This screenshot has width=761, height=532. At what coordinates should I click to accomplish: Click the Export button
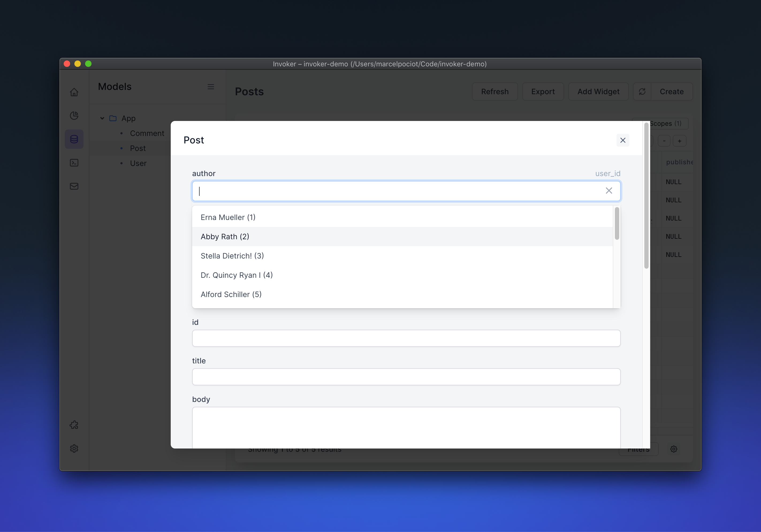[x=543, y=92]
